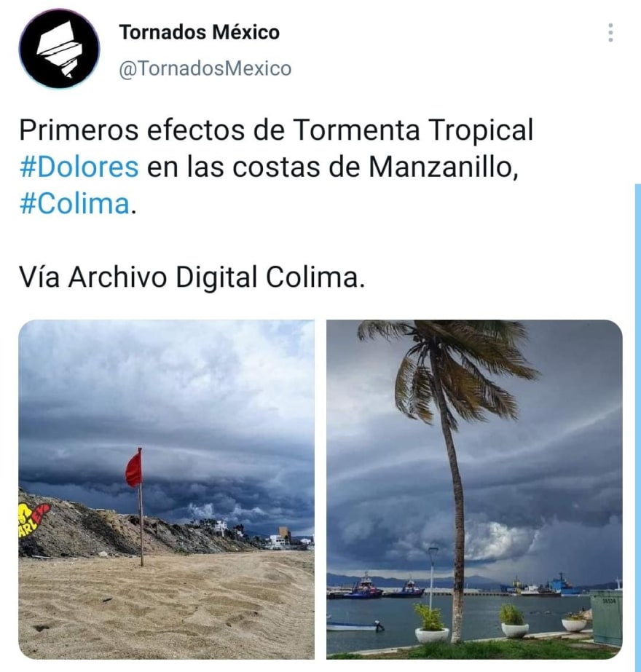This screenshot has height=672, width=641.
Task: Follow the #Dolores hashtag
Action: coord(79,167)
